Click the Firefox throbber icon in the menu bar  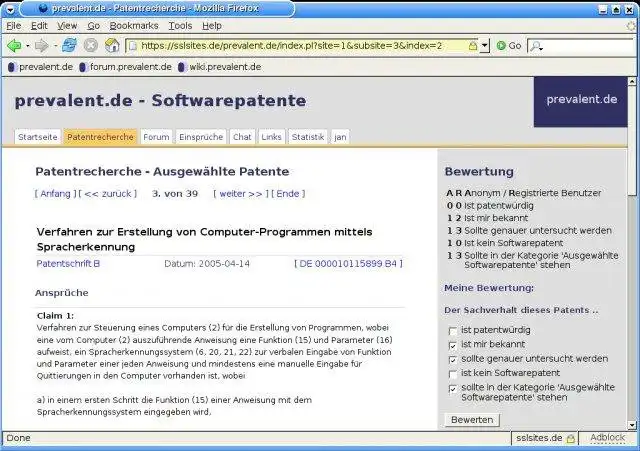631,26
